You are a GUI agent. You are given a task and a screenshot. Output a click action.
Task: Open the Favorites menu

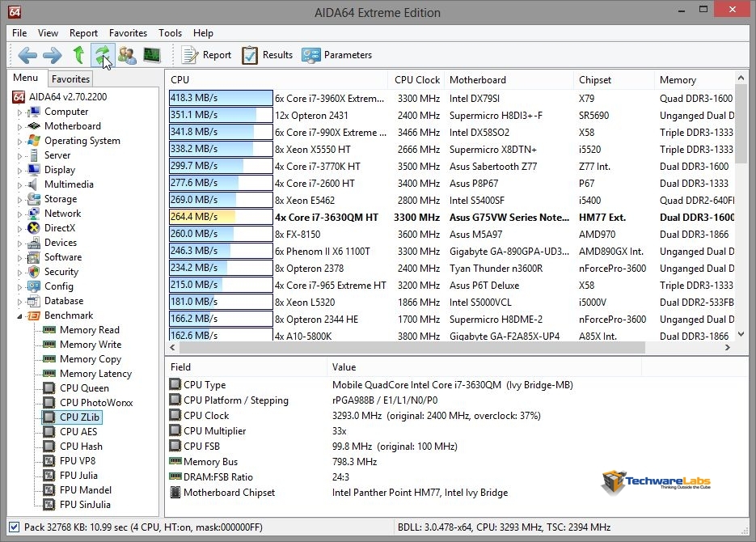(x=128, y=33)
